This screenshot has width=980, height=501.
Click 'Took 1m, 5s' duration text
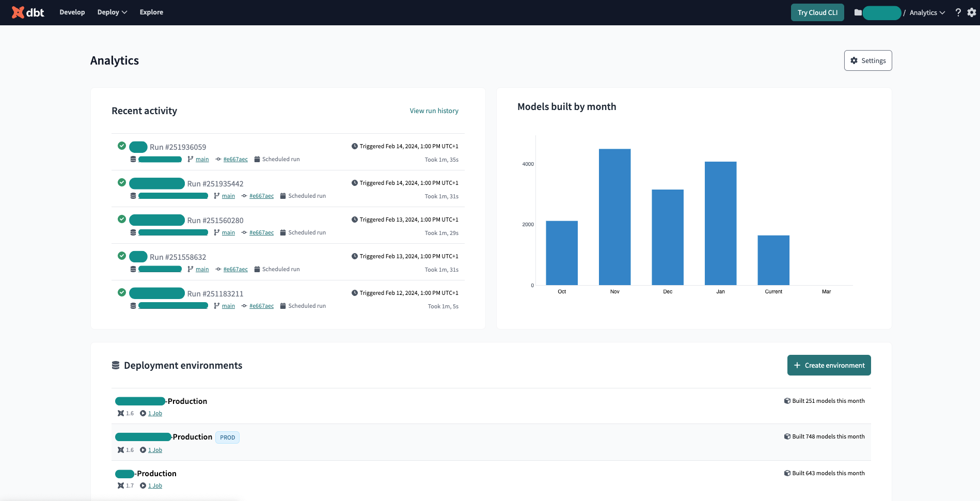click(x=443, y=306)
